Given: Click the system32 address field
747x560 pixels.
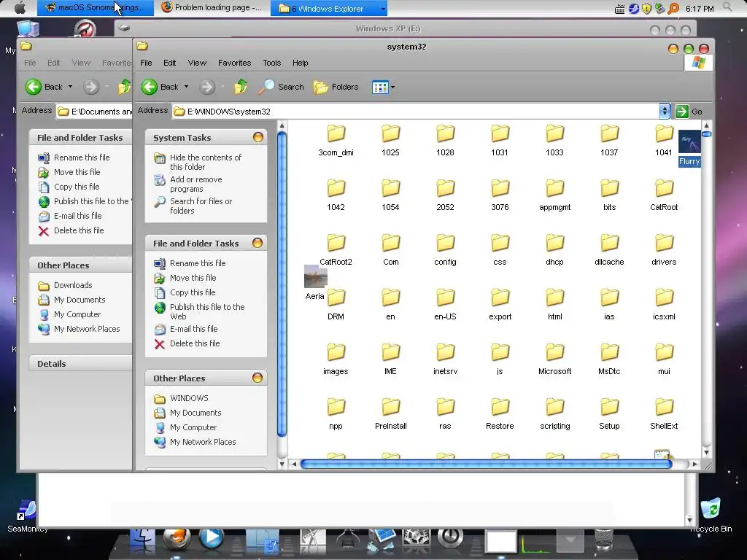Looking at the screenshot, I should [x=416, y=112].
